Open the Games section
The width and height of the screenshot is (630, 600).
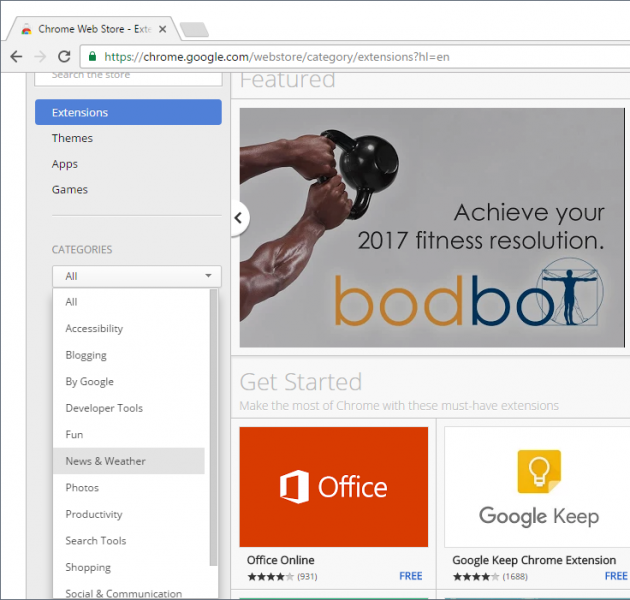click(70, 189)
